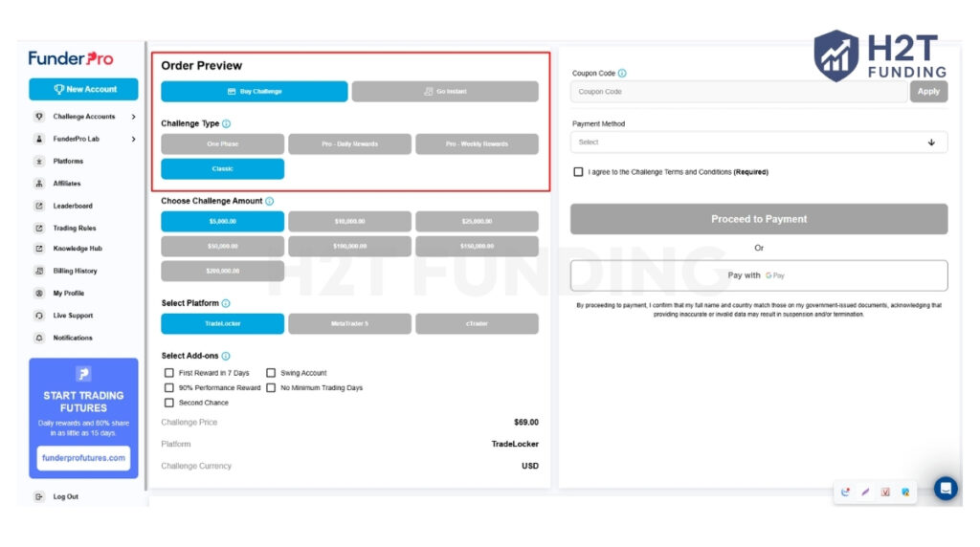Switch to the Go Instant tab
This screenshot has height=547, width=980.
(x=445, y=91)
